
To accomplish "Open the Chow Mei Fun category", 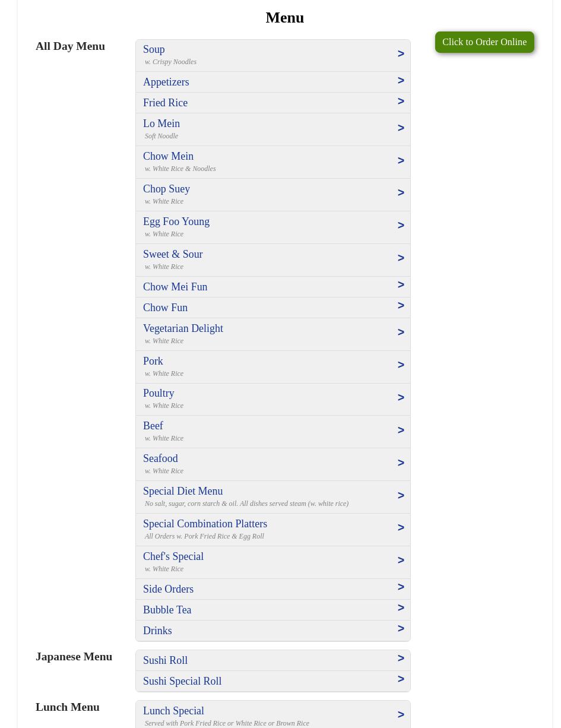I will tap(175, 287).
